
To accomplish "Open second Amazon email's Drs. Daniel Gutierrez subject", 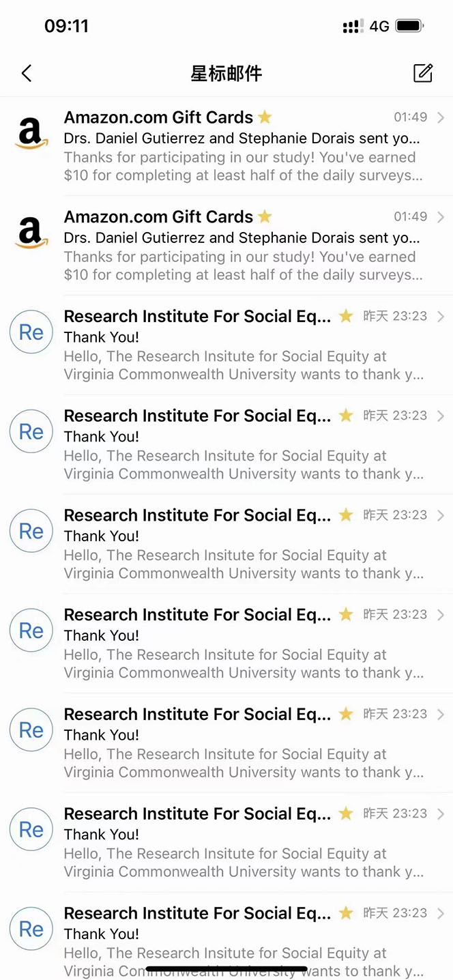I will pyautogui.click(x=242, y=238).
